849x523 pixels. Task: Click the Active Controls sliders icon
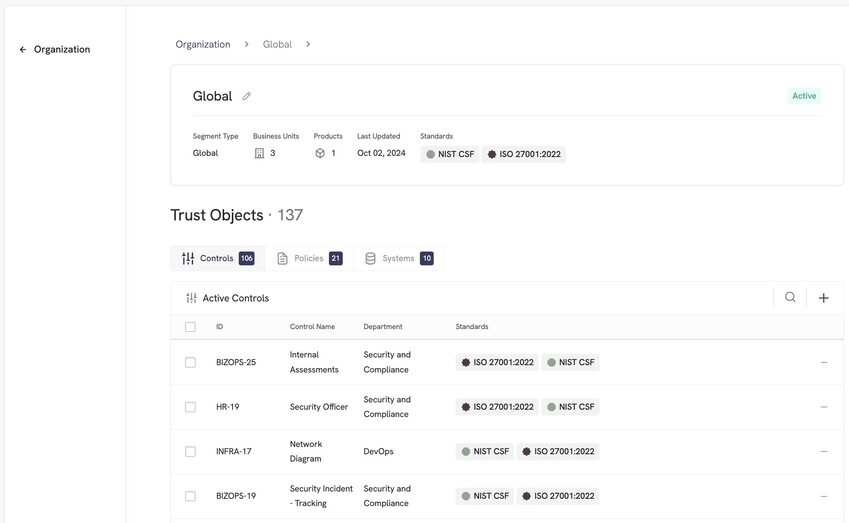(191, 298)
